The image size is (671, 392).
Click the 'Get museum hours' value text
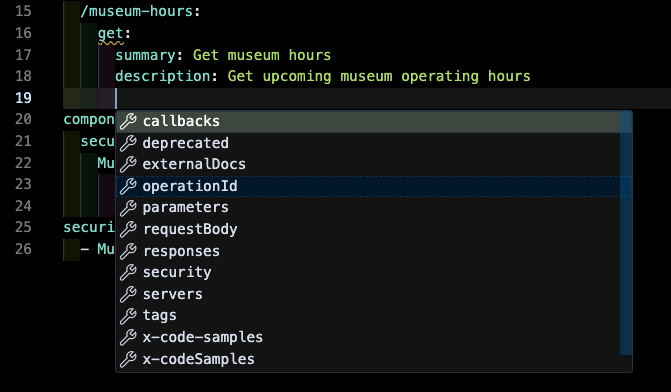pyautogui.click(x=262, y=55)
